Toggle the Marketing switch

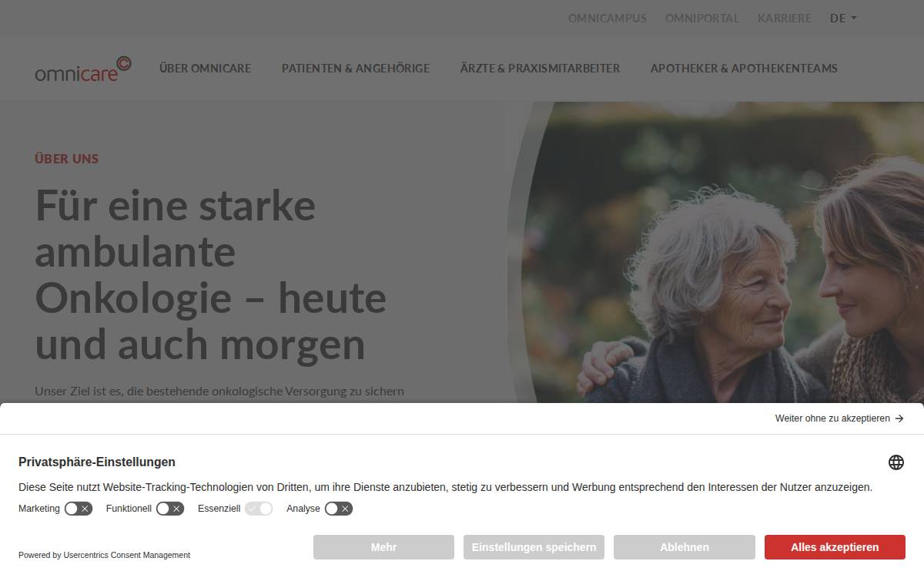click(79, 509)
